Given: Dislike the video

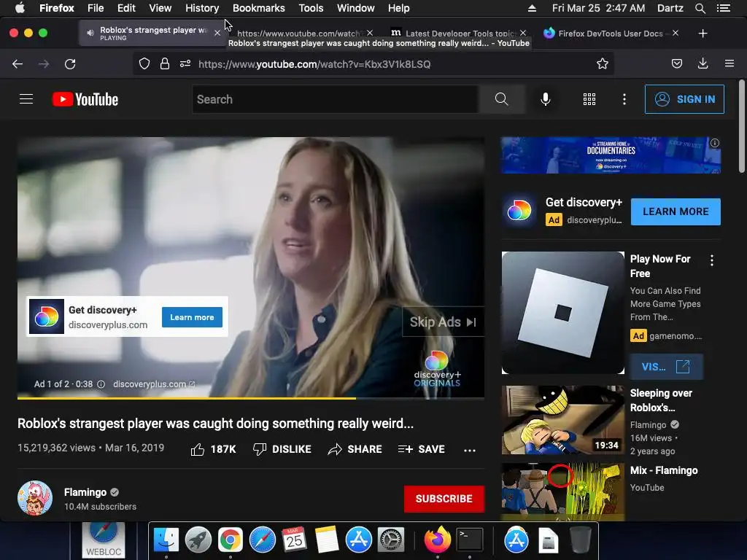Looking at the screenshot, I should (x=282, y=449).
